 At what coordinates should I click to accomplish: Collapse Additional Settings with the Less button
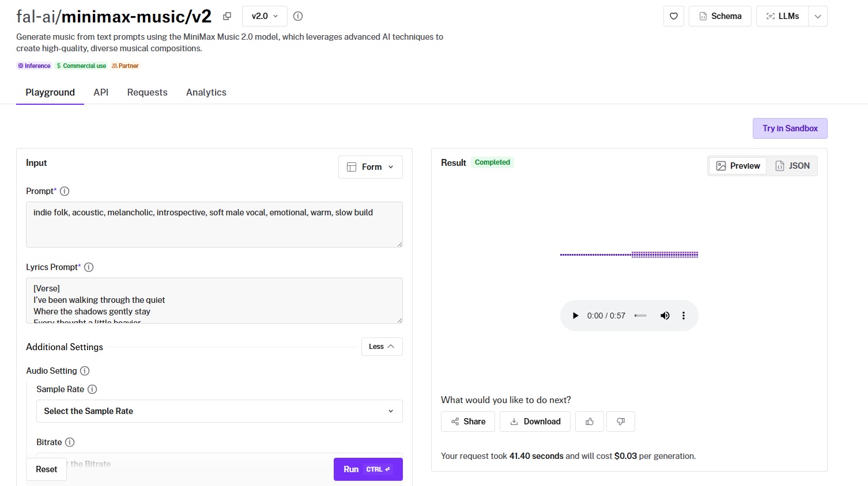tap(382, 347)
